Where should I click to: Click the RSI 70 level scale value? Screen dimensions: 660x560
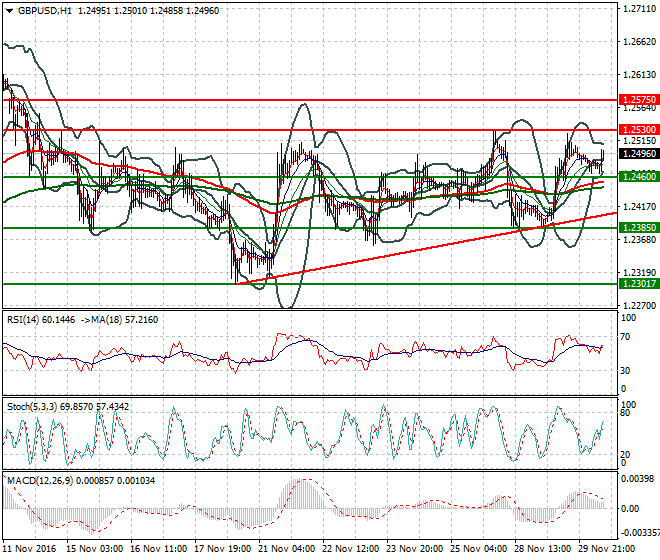[x=625, y=337]
